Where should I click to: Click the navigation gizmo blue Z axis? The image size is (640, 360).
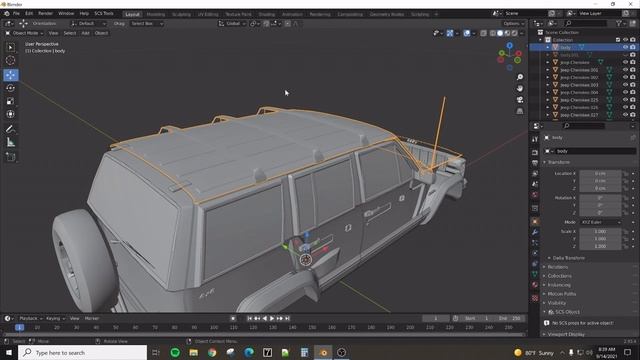[x=509, y=45]
